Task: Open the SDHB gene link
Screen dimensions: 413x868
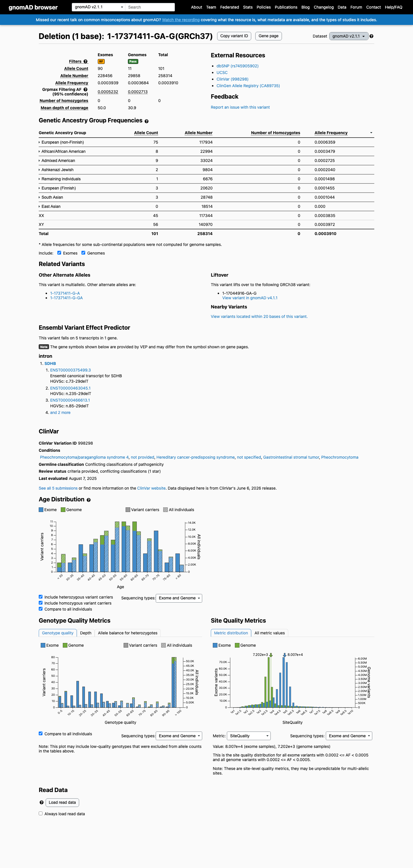Action: click(x=50, y=363)
